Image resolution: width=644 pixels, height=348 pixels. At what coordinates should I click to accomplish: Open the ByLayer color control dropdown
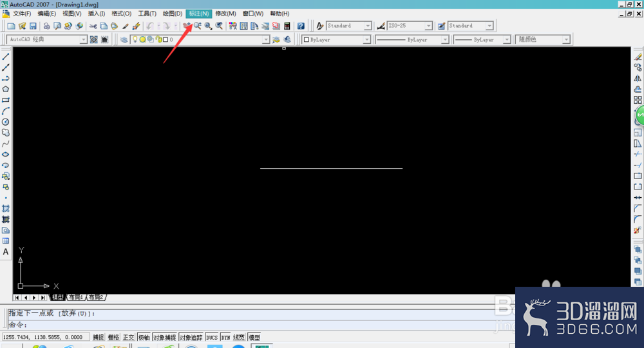366,39
